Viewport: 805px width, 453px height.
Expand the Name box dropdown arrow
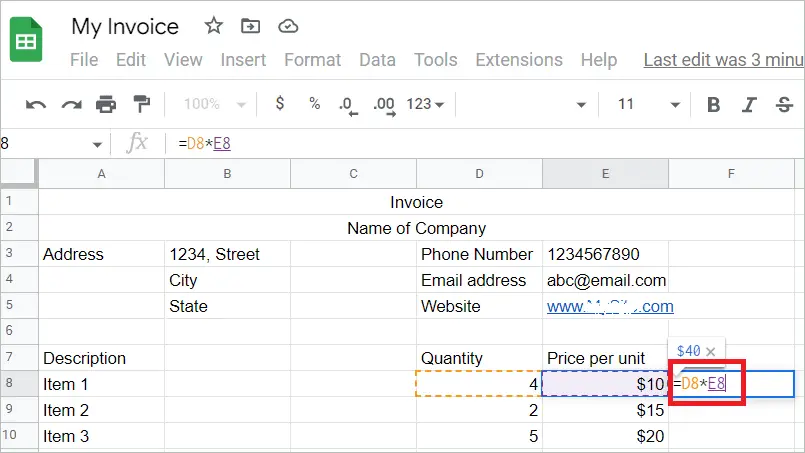pyautogui.click(x=97, y=145)
